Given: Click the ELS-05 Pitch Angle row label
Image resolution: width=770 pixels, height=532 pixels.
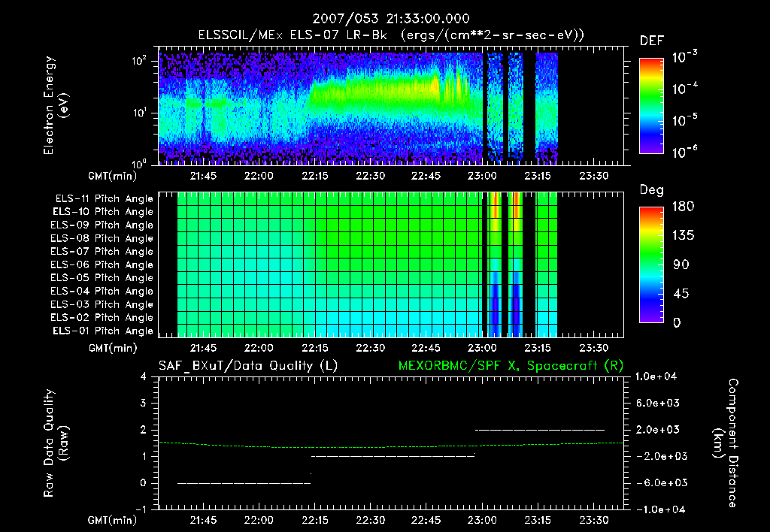Looking at the screenshot, I should click(102, 278).
